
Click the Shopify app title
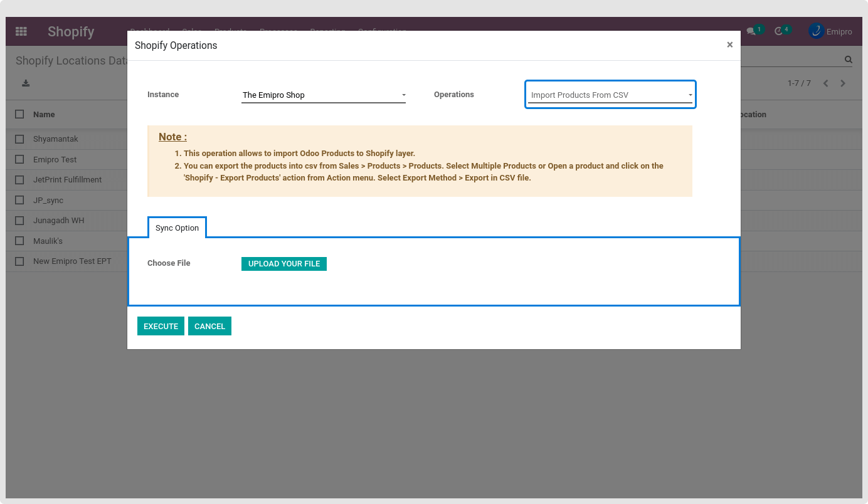(x=71, y=31)
